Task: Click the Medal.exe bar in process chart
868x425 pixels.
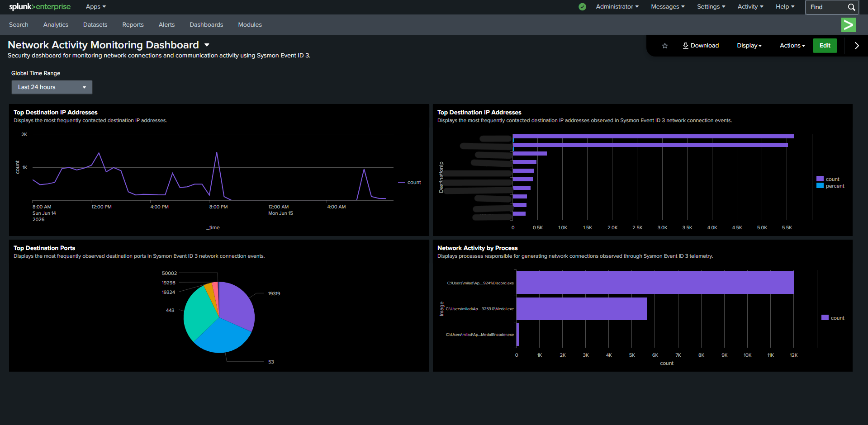Action: [582, 309]
